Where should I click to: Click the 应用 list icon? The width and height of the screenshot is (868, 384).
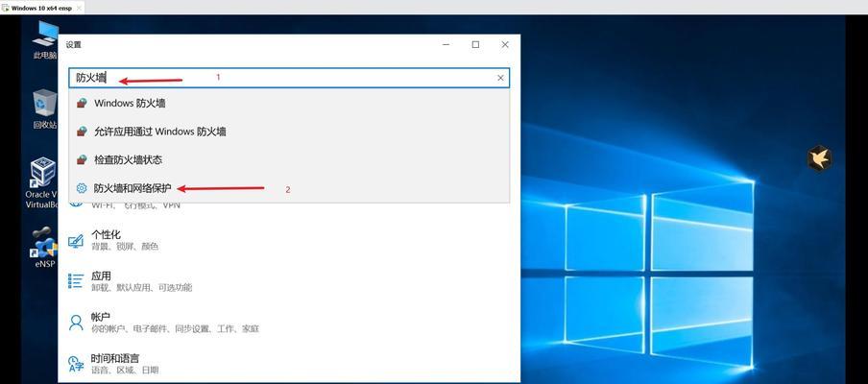(75, 281)
